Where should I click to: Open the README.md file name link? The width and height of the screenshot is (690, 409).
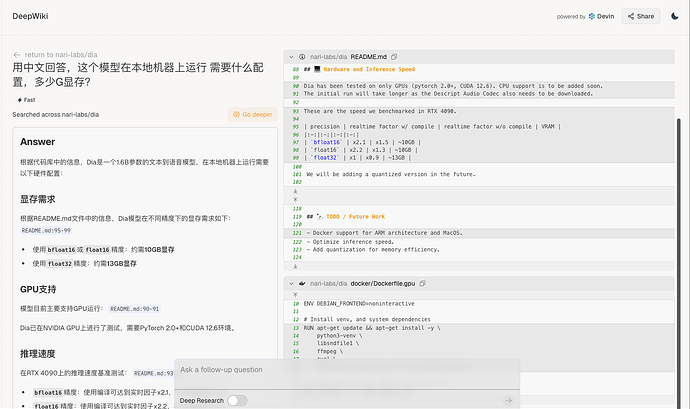368,57
